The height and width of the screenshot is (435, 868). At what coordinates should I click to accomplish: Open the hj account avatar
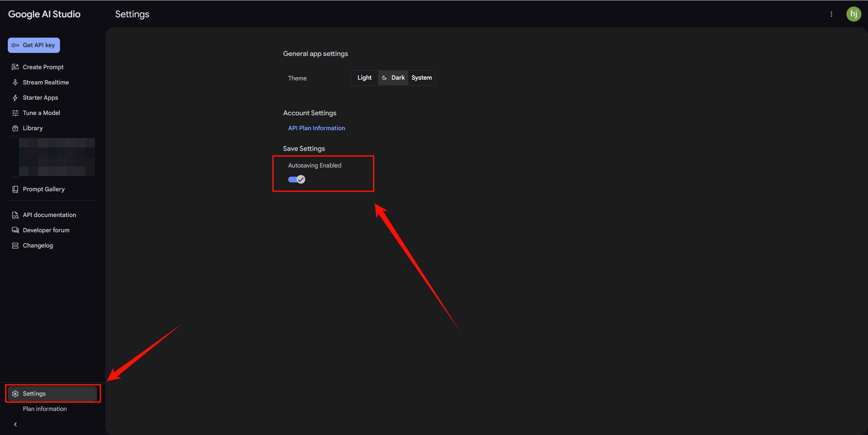853,14
